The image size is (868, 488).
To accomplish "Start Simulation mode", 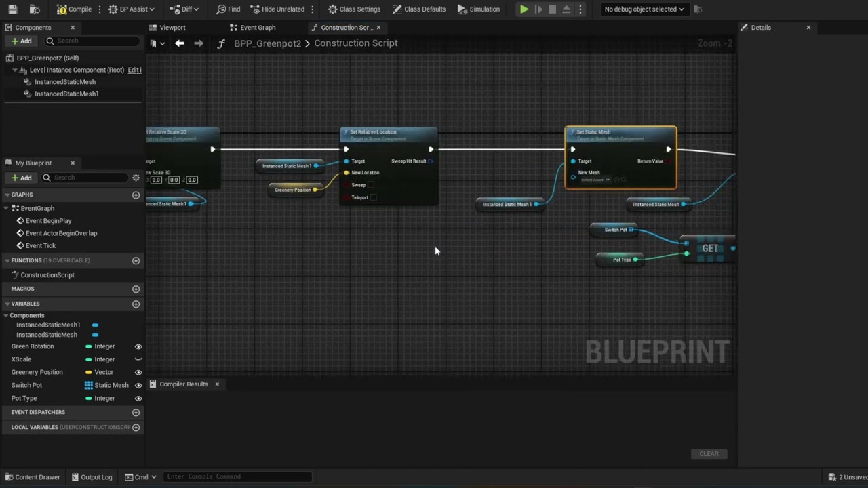I will pyautogui.click(x=479, y=9).
